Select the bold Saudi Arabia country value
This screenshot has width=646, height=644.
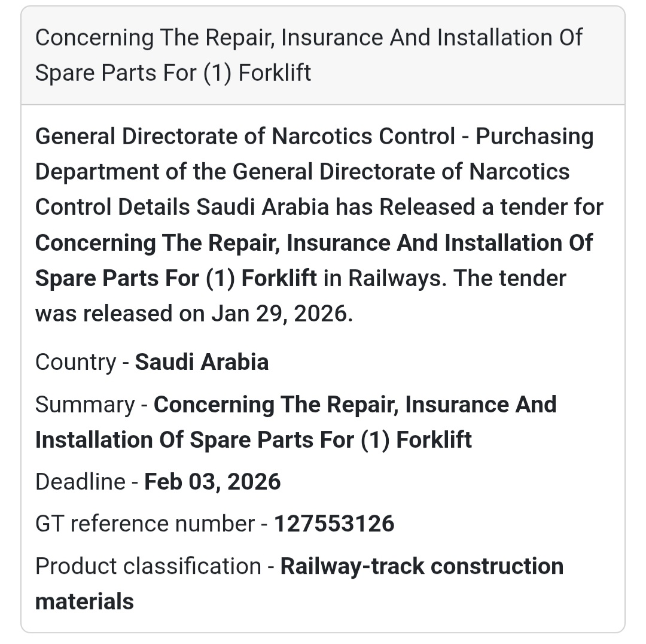pyautogui.click(x=202, y=362)
